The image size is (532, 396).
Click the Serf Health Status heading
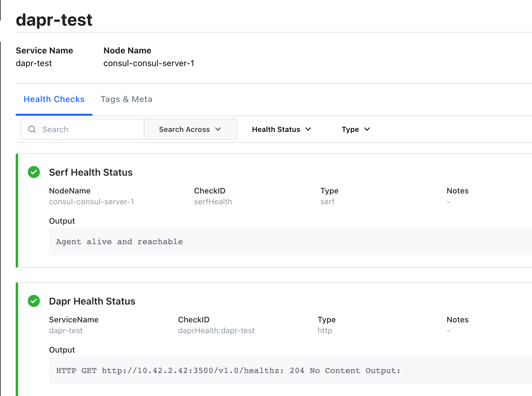click(91, 172)
